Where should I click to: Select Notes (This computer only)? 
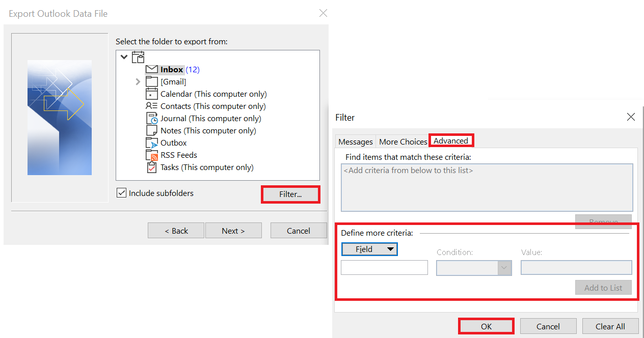[x=201, y=130]
